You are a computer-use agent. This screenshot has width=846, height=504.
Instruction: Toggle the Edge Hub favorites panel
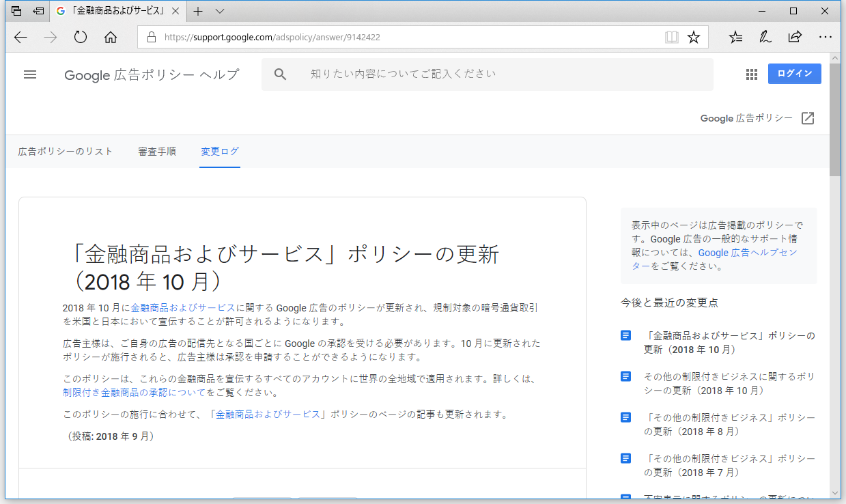click(735, 38)
